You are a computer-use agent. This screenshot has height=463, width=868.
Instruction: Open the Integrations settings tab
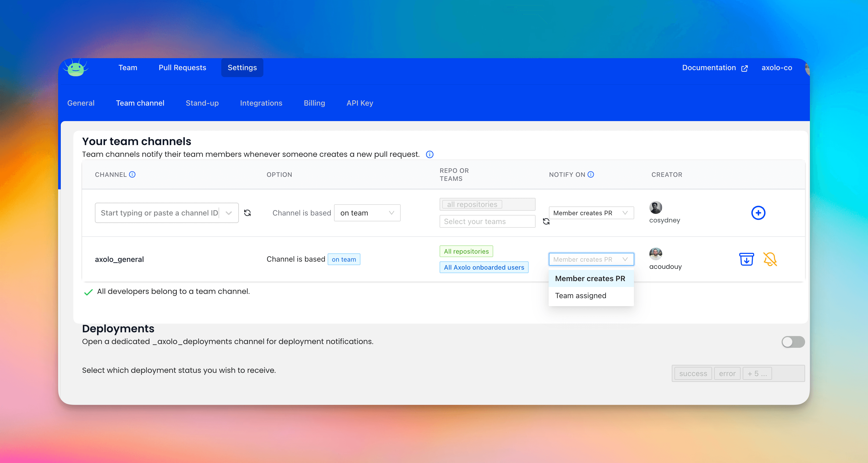coord(261,103)
